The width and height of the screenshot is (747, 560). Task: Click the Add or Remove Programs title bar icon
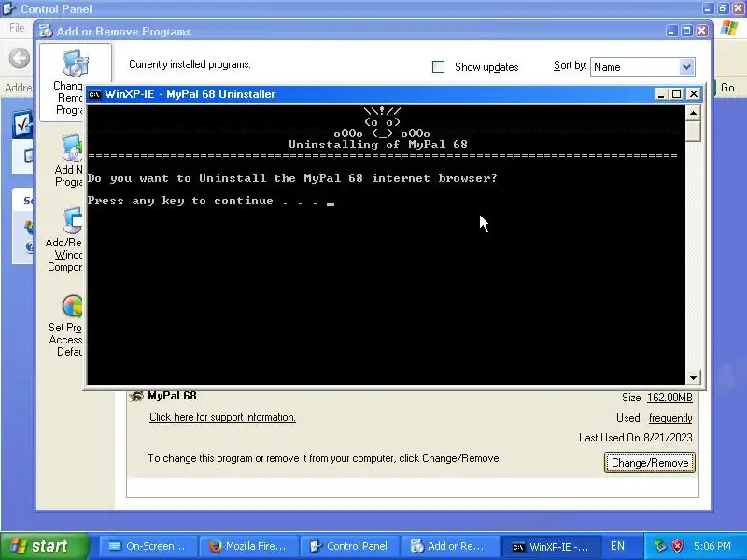pos(46,32)
